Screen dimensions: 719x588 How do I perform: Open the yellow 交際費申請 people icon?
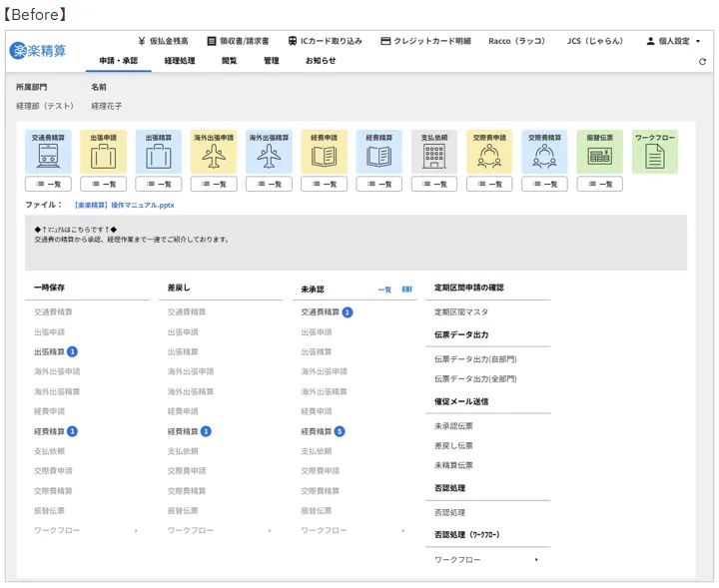489,153
